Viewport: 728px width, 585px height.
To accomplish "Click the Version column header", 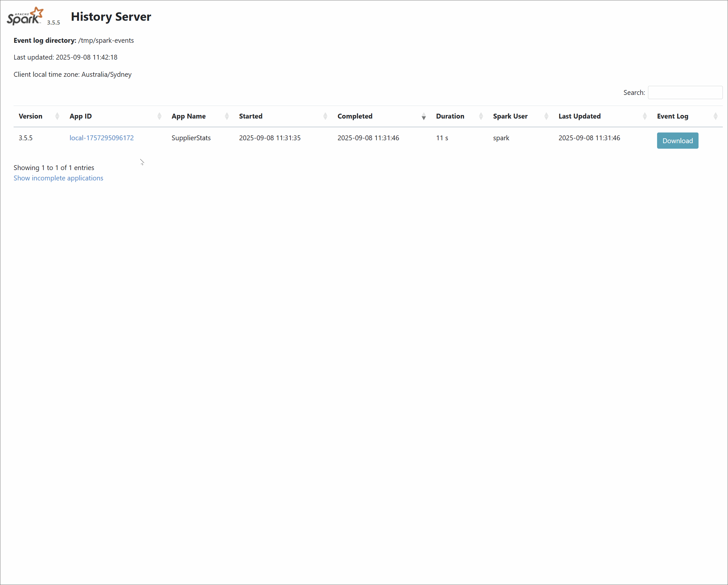I will point(30,116).
